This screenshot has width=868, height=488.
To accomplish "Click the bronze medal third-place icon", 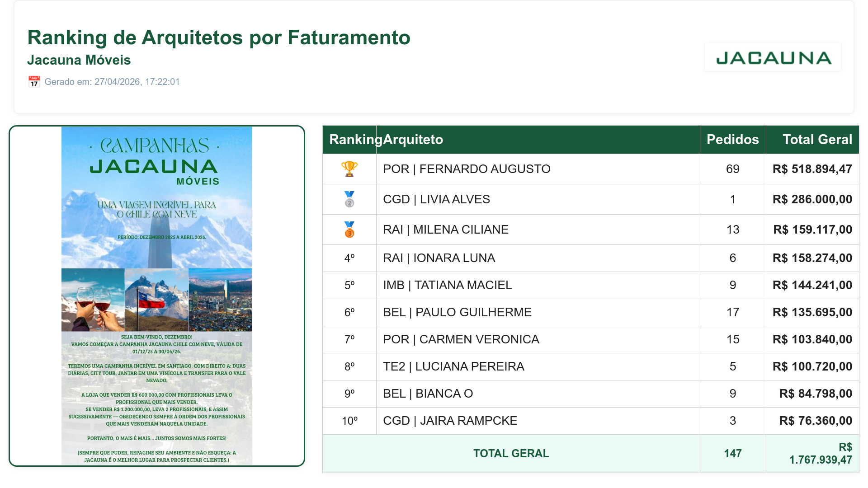I will (x=349, y=230).
